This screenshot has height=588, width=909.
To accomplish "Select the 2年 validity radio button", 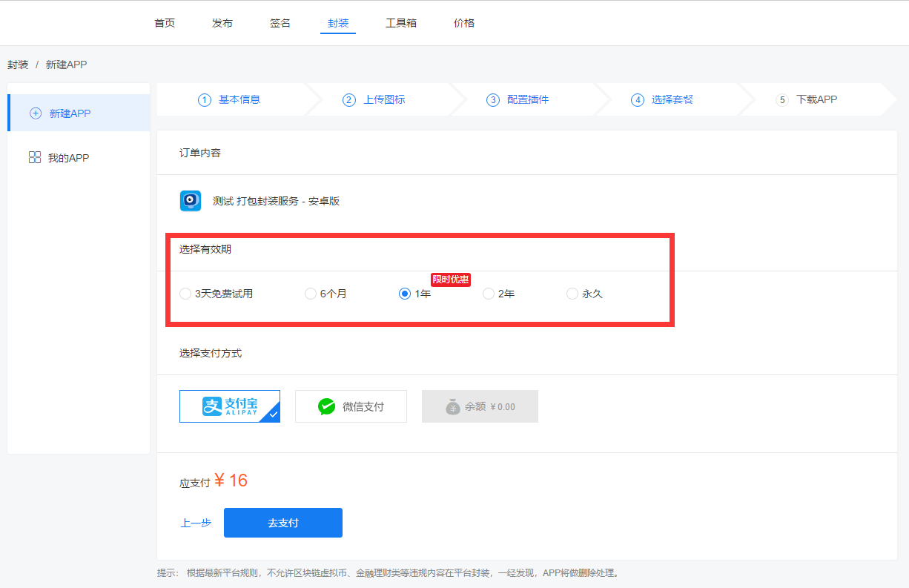I will click(x=489, y=294).
